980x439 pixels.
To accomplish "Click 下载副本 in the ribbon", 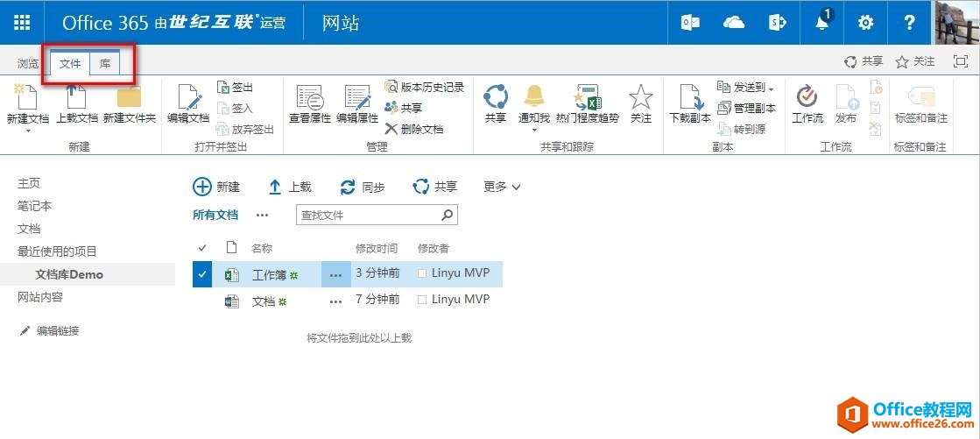I will pos(690,103).
